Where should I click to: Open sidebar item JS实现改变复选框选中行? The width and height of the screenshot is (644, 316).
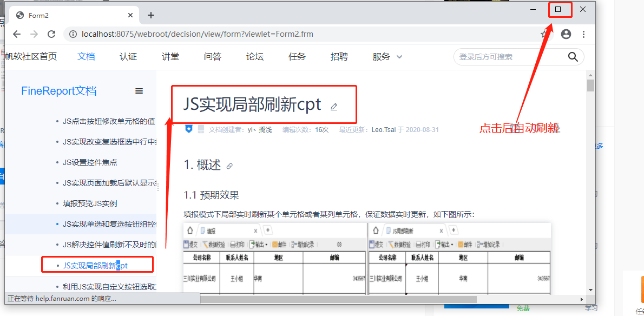pos(109,142)
